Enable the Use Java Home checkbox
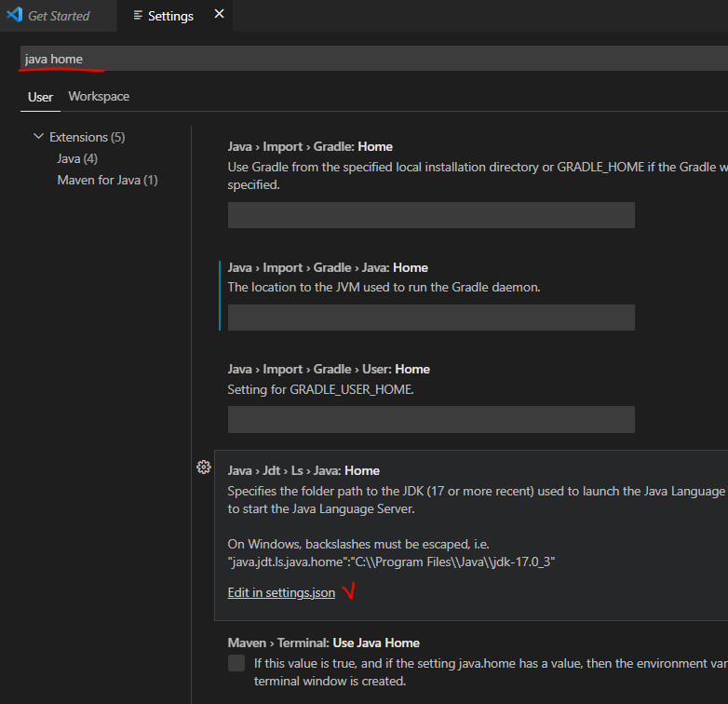The width and height of the screenshot is (728, 704). (x=236, y=663)
